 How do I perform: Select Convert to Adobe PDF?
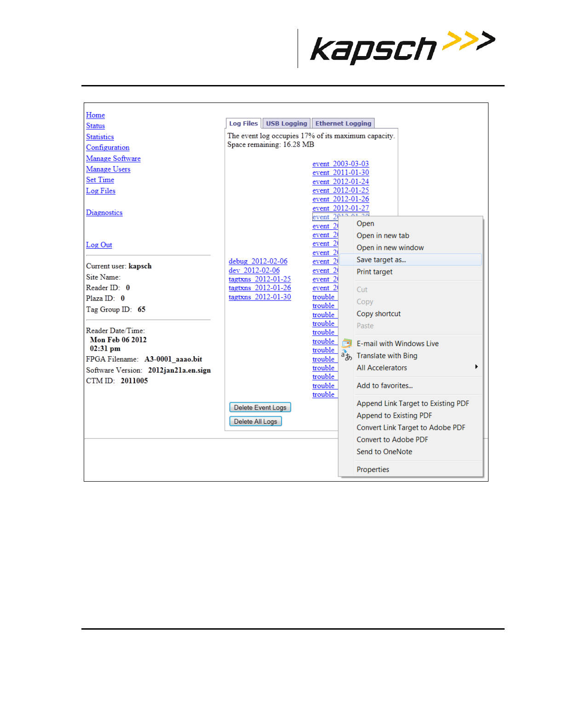click(392, 439)
